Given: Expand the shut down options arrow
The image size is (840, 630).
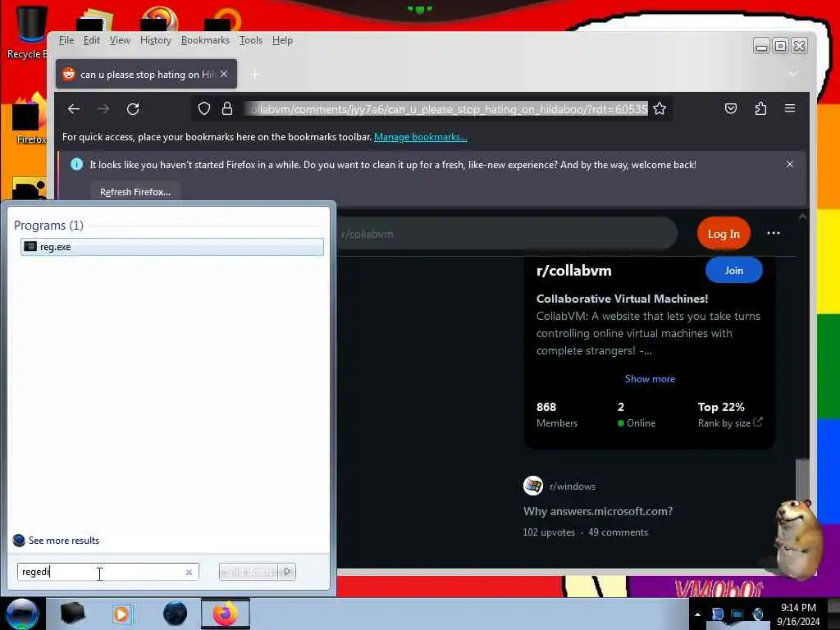Looking at the screenshot, I should click(287, 572).
